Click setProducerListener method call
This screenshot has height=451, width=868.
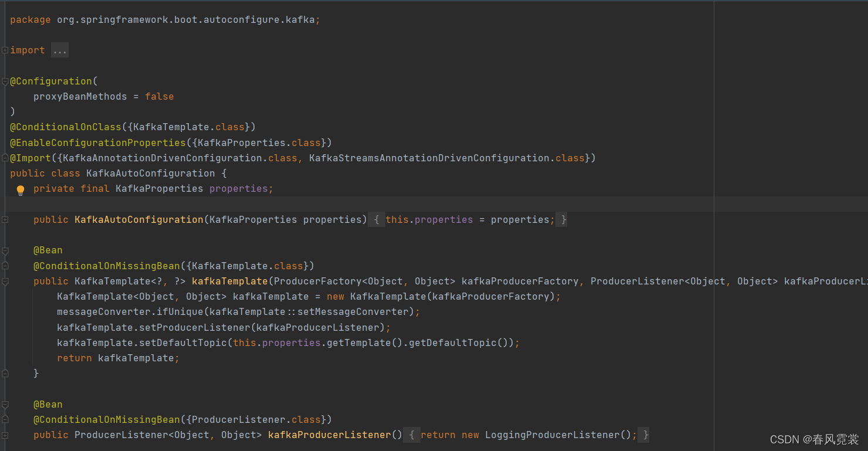pos(195,327)
